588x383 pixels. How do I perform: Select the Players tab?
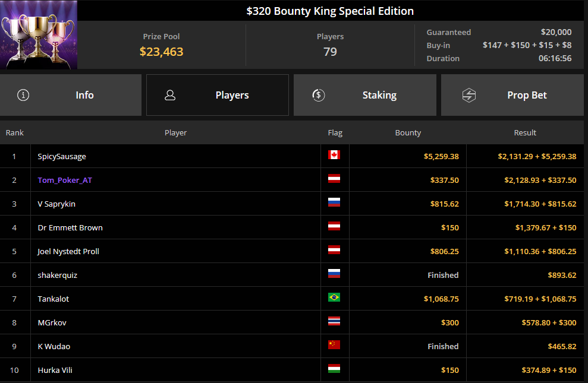(218, 95)
